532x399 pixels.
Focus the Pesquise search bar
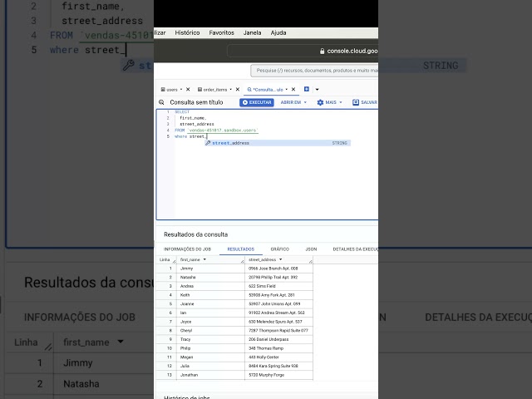[x=314, y=71]
